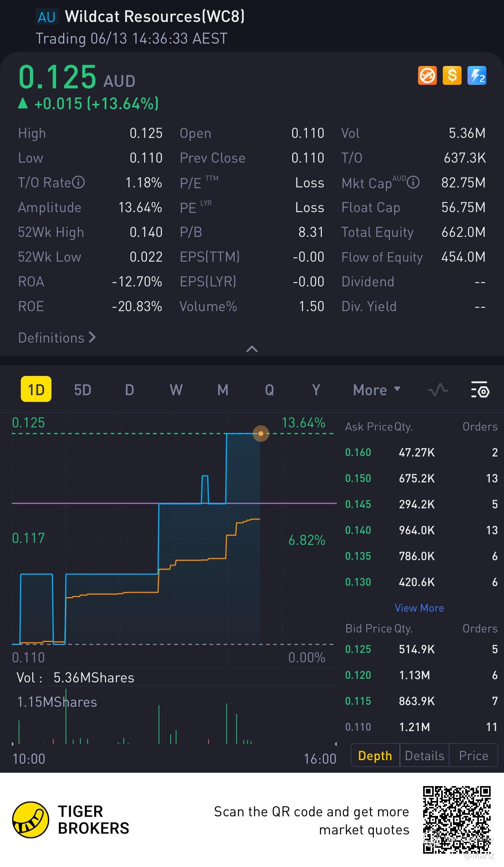Open the chart indicator waveform icon

438,390
